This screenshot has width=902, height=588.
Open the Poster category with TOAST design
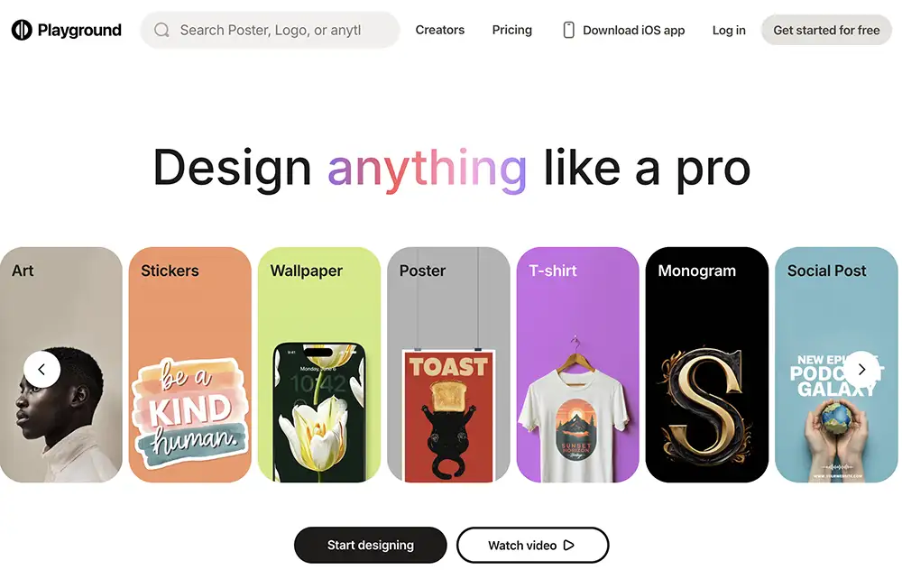448,364
